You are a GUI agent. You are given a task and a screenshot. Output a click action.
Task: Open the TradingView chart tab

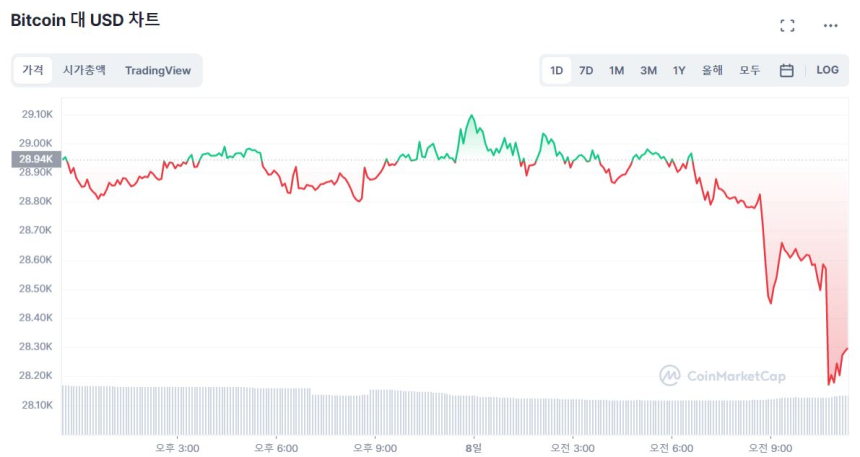(158, 70)
